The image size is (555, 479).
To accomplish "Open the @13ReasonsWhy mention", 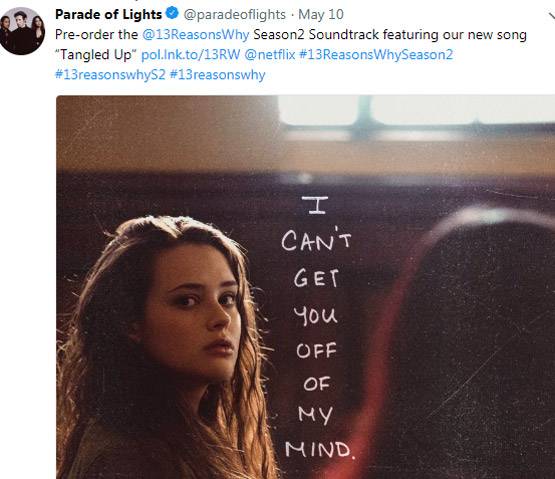I will [x=196, y=35].
